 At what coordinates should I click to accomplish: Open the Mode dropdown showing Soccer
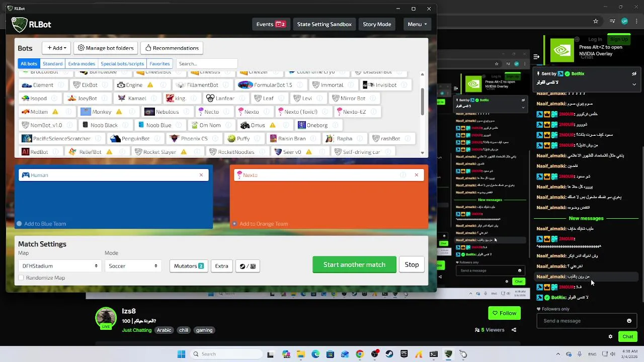pyautogui.click(x=132, y=266)
